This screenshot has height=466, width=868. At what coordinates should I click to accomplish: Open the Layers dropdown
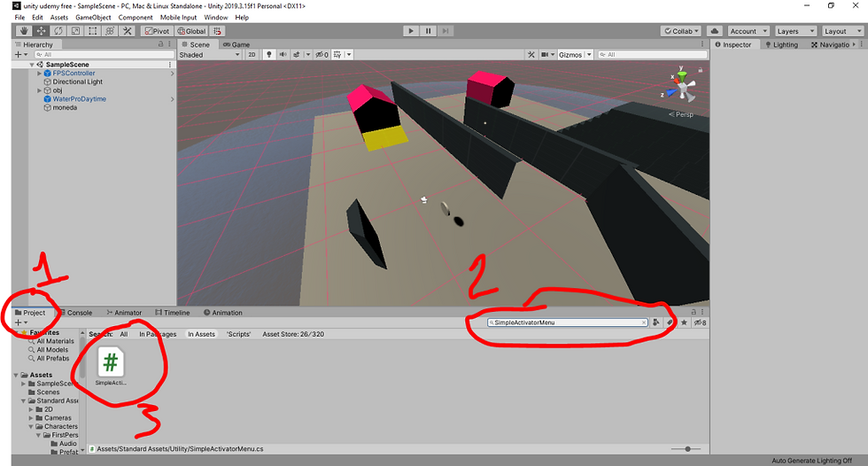(795, 31)
